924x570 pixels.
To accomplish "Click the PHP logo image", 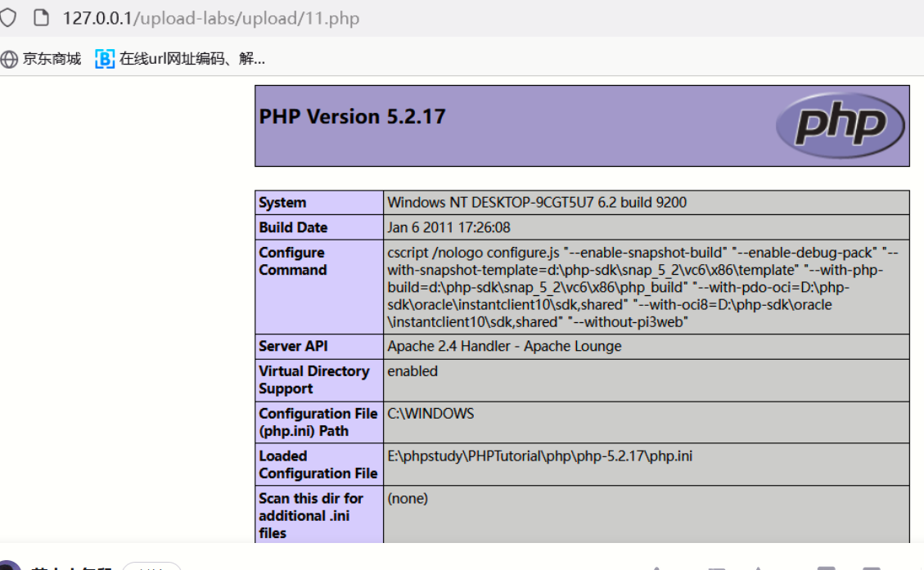I will (x=841, y=125).
